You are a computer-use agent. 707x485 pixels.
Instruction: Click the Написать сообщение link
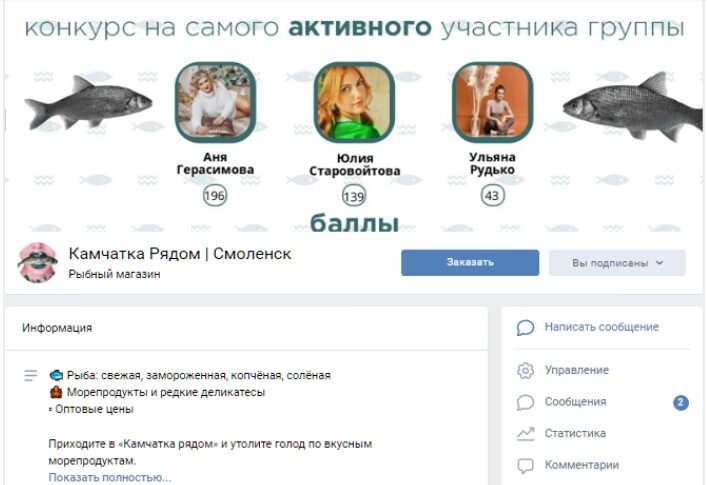[x=601, y=327]
